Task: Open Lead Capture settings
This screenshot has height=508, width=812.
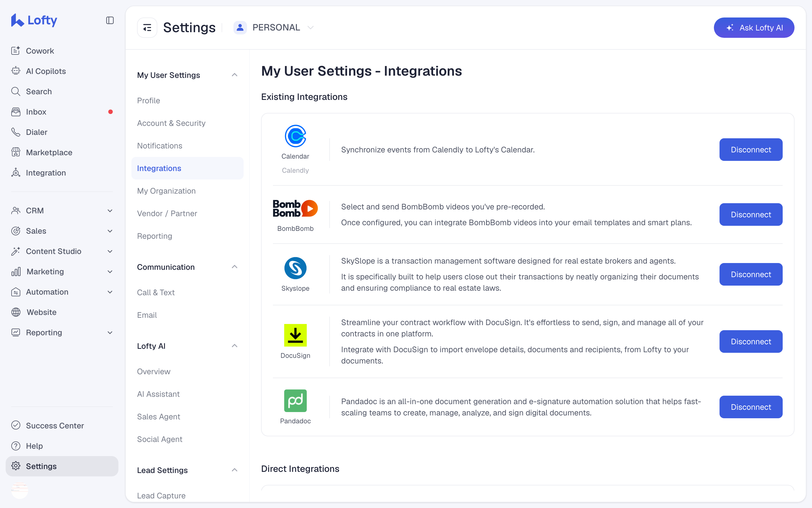Action: pos(187,496)
